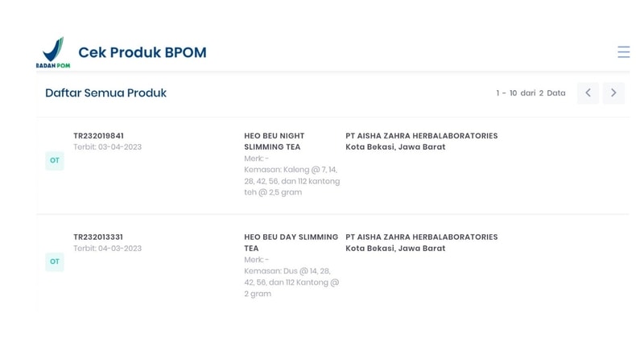Click the Kaleng packaging description
644x362 pixels.
(x=291, y=181)
